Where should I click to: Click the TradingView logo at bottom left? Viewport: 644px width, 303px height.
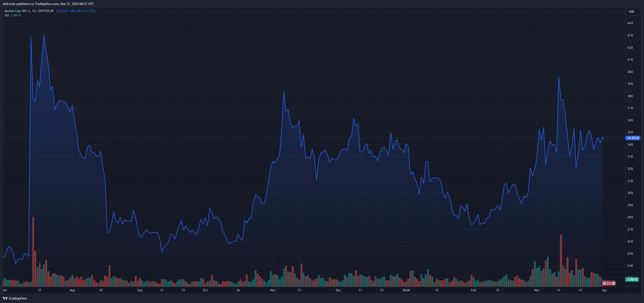pos(15,298)
